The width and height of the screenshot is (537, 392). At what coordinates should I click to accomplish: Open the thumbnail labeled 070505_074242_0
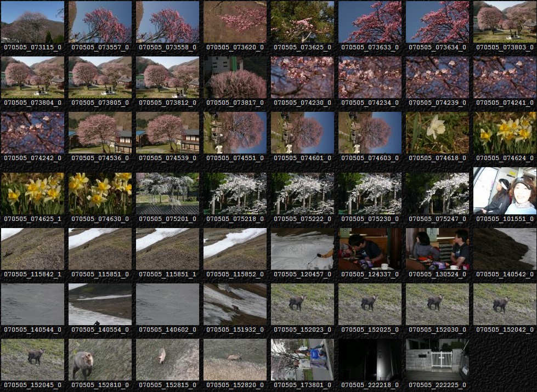pyautogui.click(x=32, y=133)
